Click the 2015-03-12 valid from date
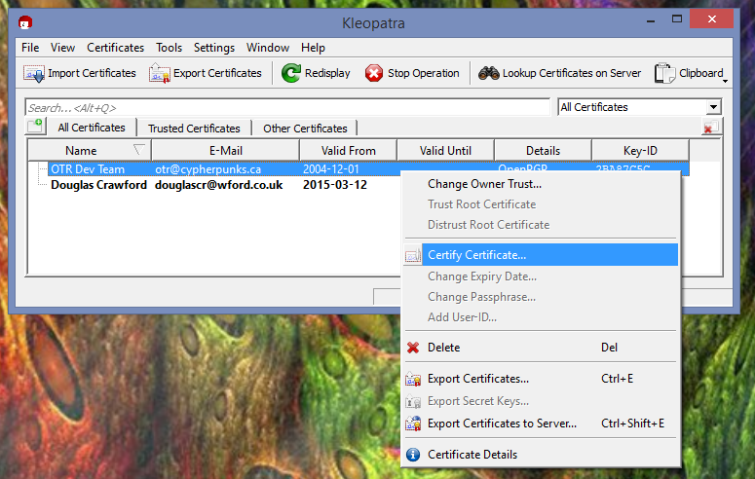The image size is (755, 479). [x=335, y=185]
